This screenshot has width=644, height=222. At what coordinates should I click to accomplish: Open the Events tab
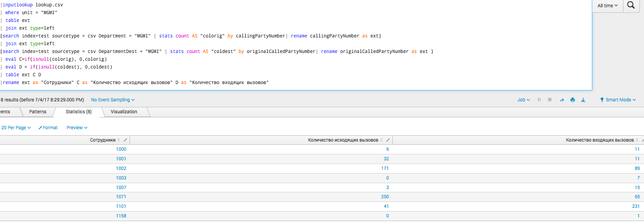[x=9, y=111]
